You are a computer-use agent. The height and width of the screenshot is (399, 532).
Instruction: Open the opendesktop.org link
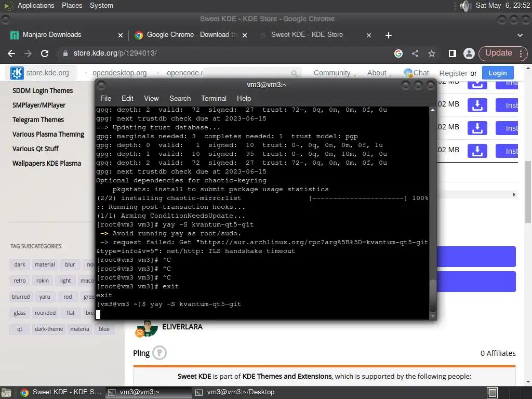(x=119, y=73)
